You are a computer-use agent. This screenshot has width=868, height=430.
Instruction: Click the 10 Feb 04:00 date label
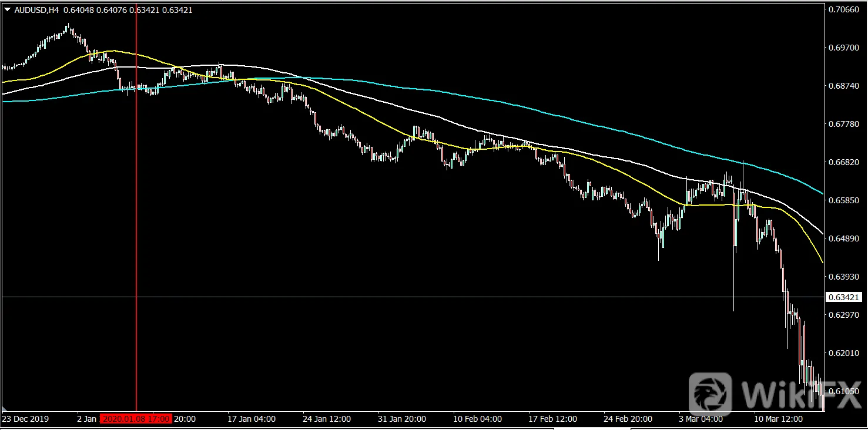[x=477, y=419]
